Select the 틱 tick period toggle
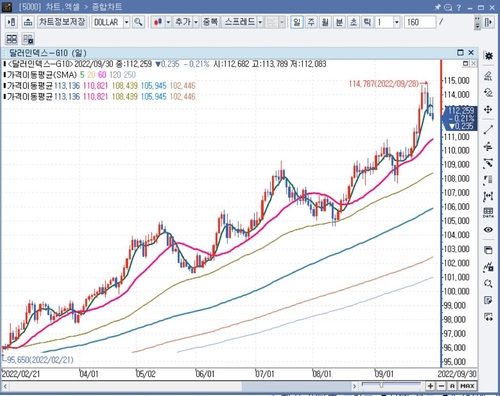This screenshot has height=396, width=500. click(367, 22)
